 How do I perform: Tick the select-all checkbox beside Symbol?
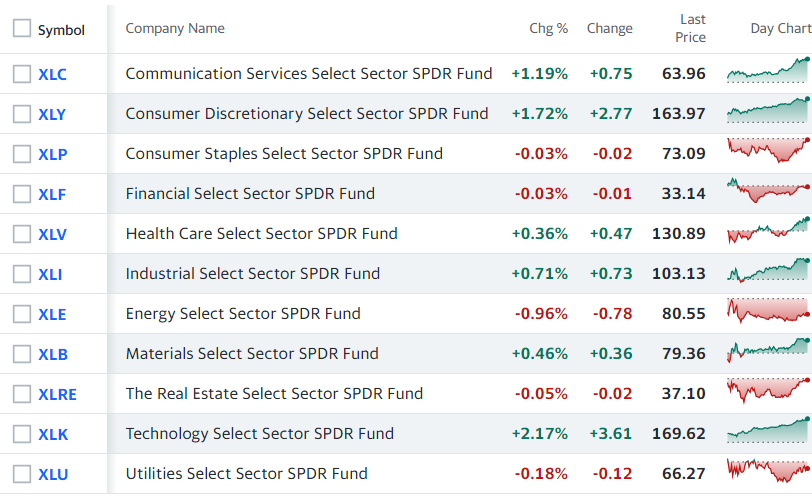22,29
